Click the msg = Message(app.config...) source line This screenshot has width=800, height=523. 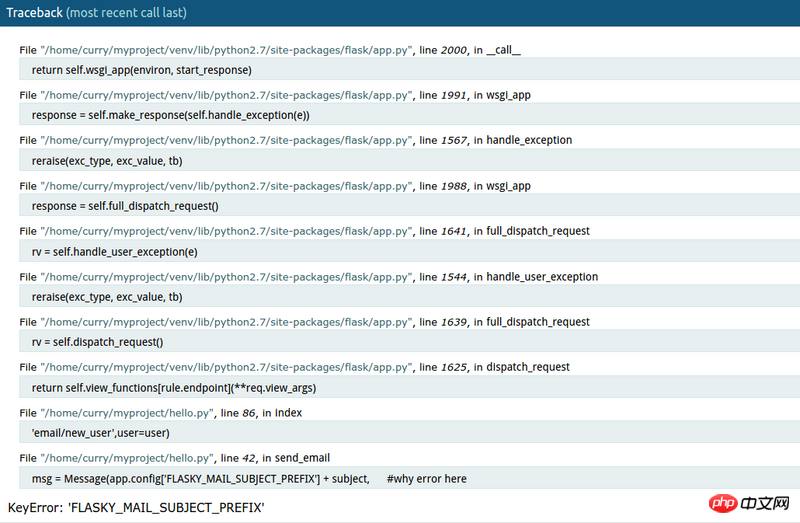409,478
